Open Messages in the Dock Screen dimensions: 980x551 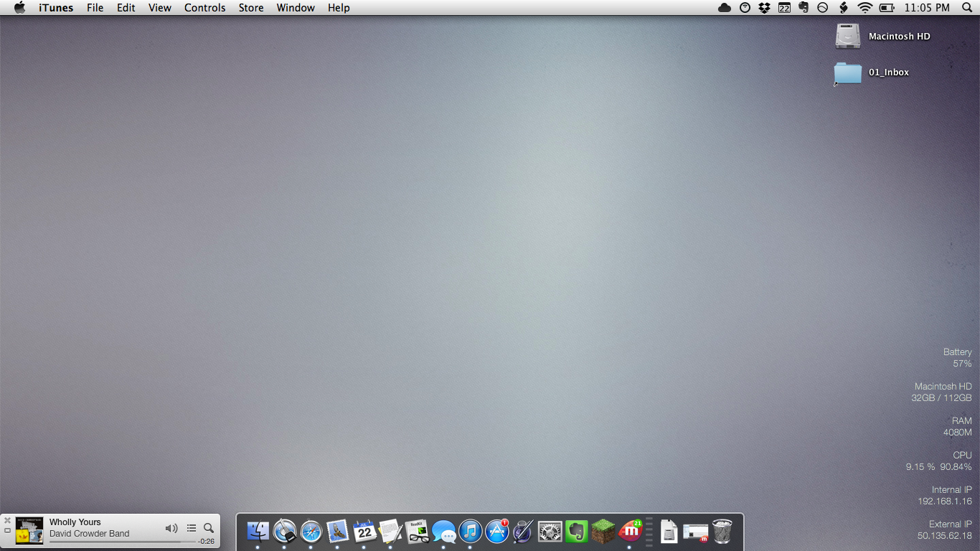(444, 532)
